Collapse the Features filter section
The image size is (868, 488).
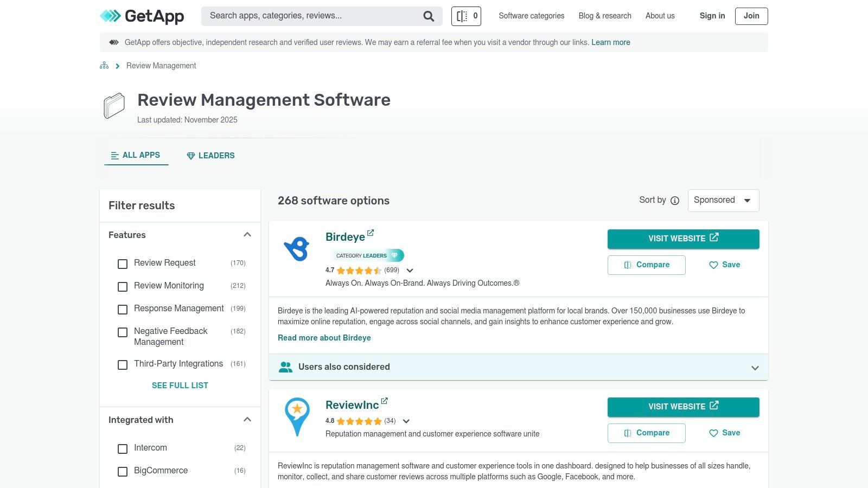(247, 235)
